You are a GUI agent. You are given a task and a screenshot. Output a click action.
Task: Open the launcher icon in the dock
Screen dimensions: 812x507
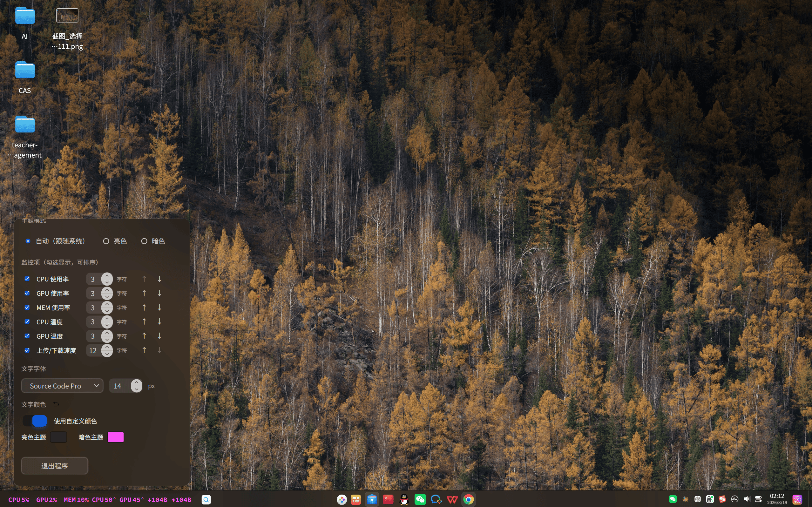click(342, 500)
